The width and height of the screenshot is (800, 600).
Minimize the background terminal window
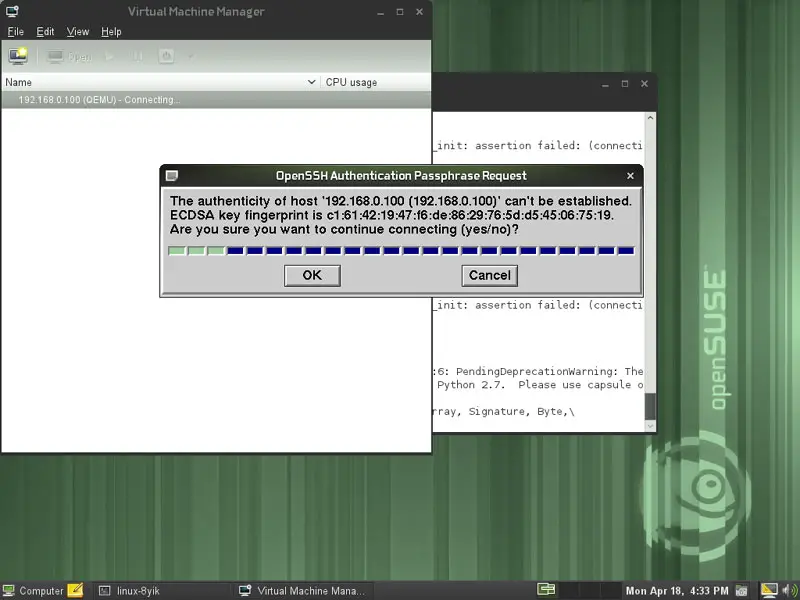[x=605, y=84]
